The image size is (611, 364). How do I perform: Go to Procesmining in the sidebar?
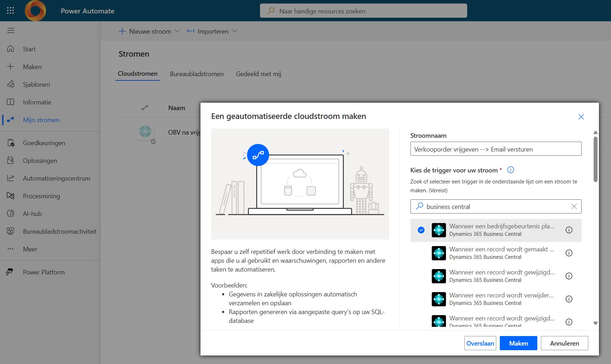(x=41, y=196)
